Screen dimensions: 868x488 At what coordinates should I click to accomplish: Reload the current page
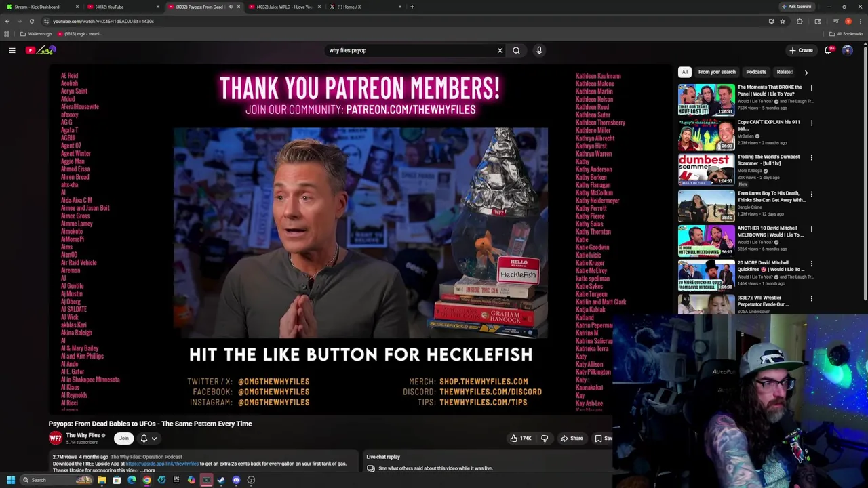pyautogui.click(x=32, y=21)
